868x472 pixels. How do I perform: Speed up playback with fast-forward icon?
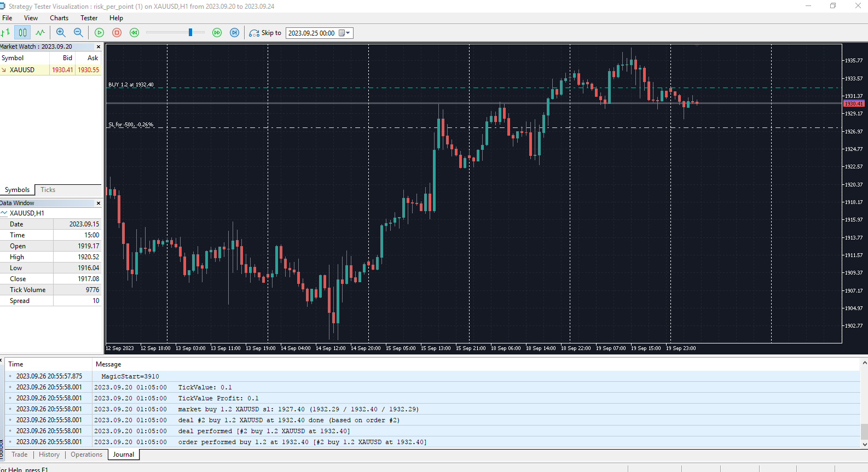click(217, 33)
